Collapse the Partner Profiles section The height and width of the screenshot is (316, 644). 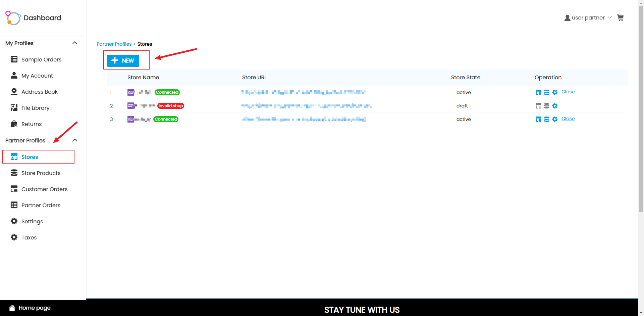point(75,140)
